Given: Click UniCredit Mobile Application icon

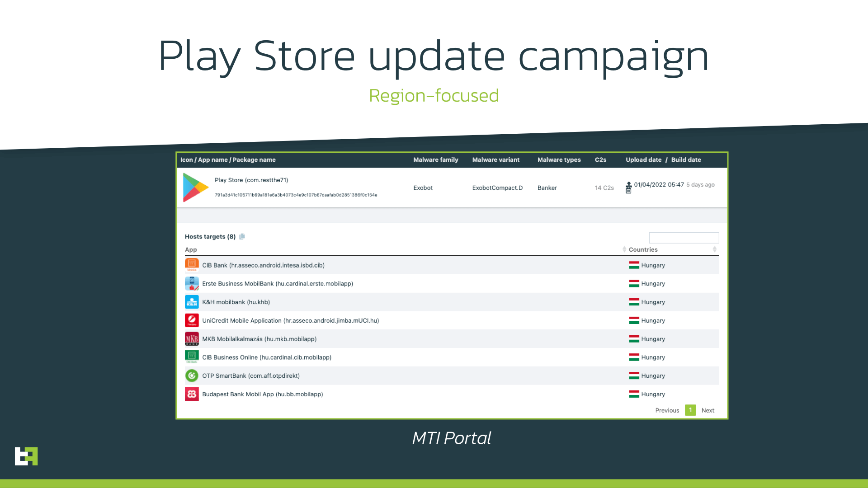Looking at the screenshot, I should 192,320.
